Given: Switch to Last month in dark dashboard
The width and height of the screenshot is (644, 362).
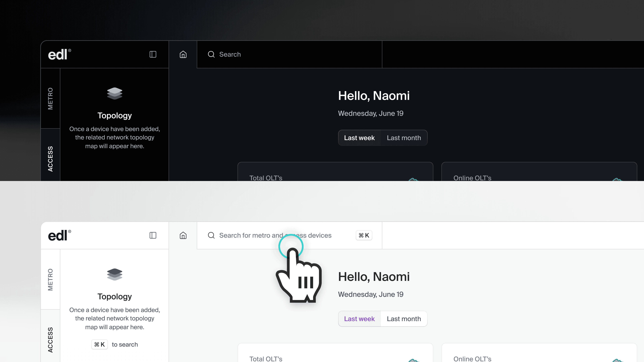Looking at the screenshot, I should pyautogui.click(x=404, y=138).
